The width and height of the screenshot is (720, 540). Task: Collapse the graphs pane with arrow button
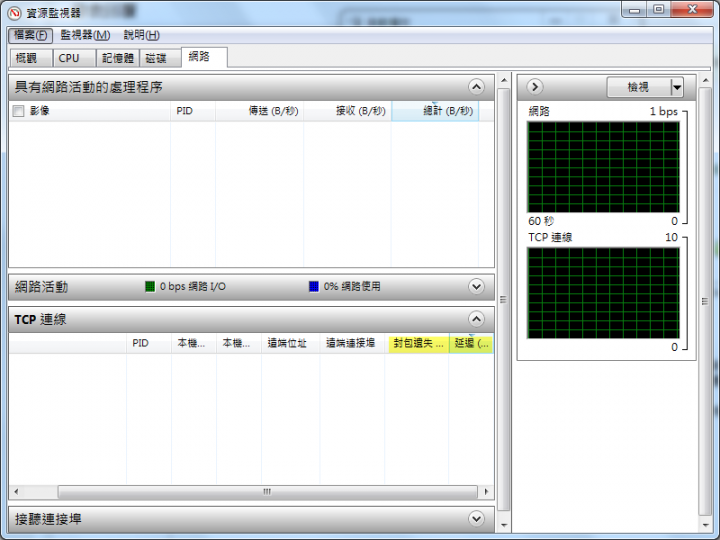535,87
